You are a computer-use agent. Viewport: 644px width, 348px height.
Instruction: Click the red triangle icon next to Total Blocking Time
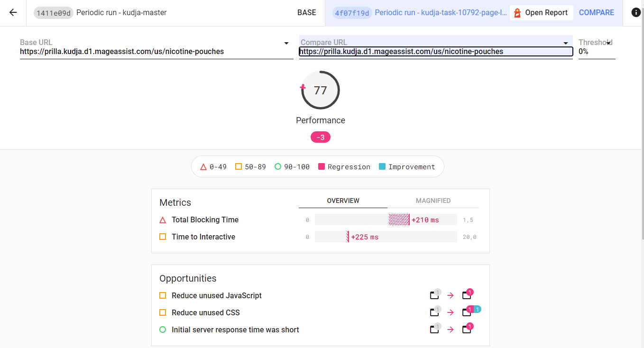pos(163,220)
